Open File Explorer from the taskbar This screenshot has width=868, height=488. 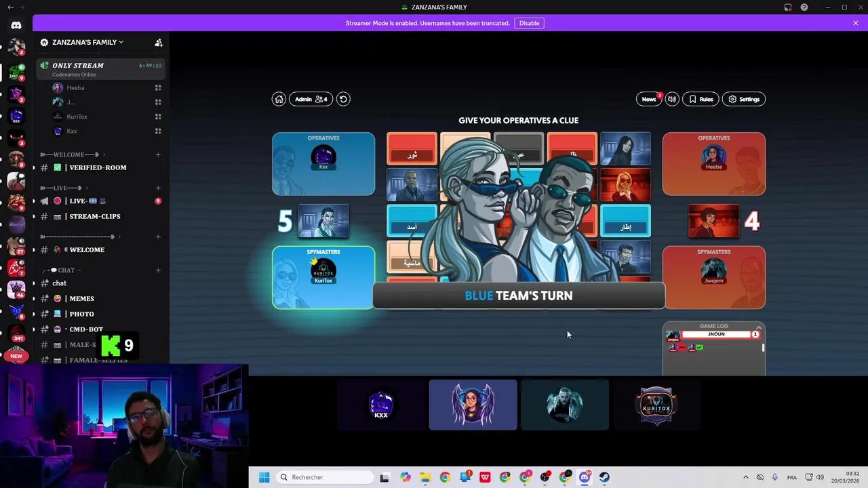tap(425, 477)
